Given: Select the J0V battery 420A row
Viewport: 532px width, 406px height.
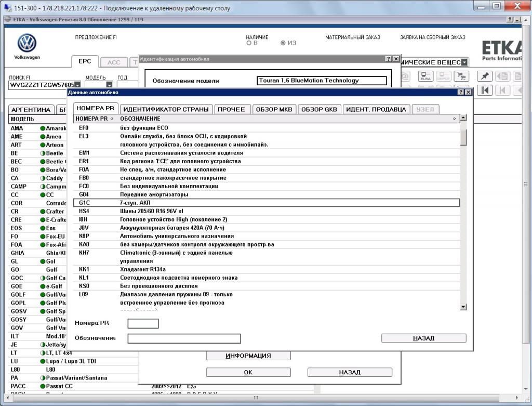Looking at the screenshot, I should click(x=267, y=228).
